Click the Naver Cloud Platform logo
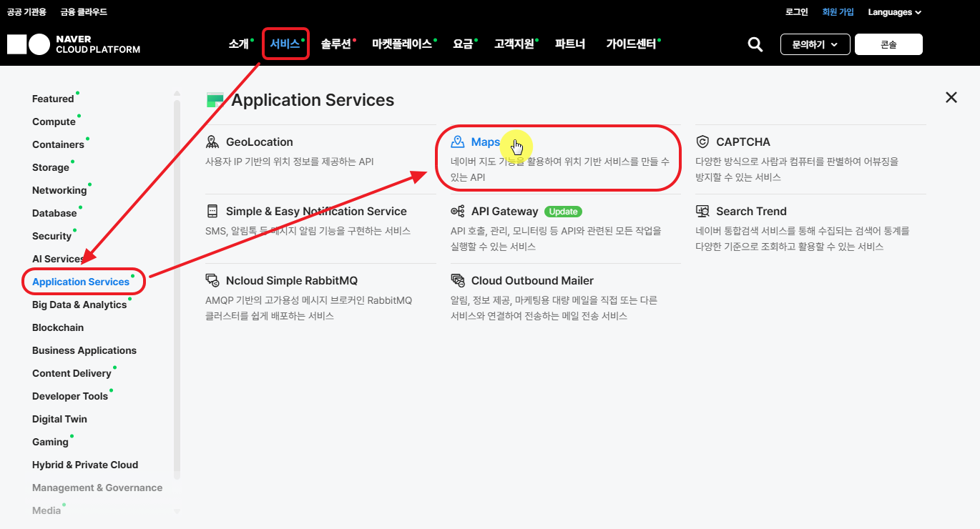This screenshot has height=529, width=980. pyautogui.click(x=74, y=44)
